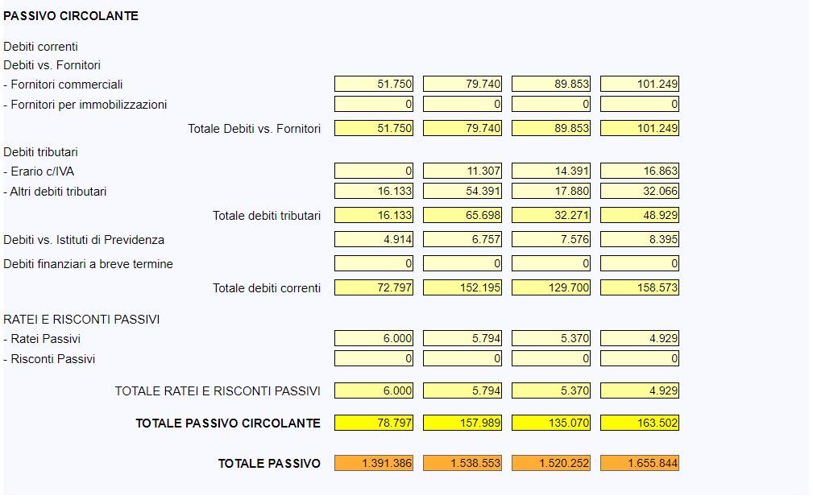Image resolution: width=813 pixels, height=504 pixels.
Task: Select Ratei Passivi field showing 6.000
Action: (374, 339)
